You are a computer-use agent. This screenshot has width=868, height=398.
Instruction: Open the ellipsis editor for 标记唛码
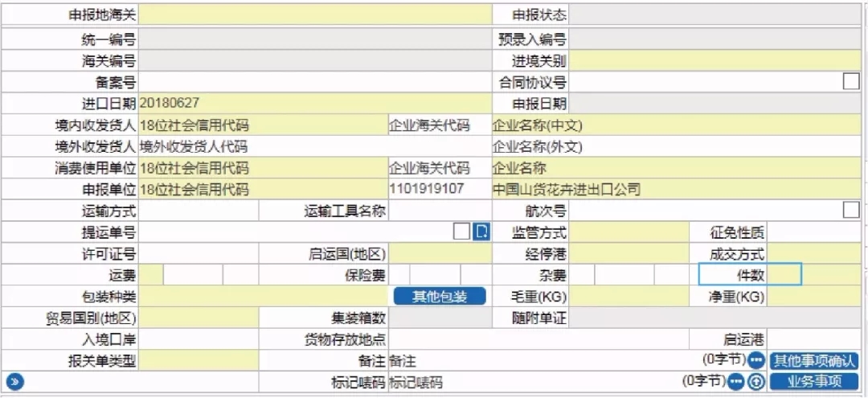(x=735, y=381)
